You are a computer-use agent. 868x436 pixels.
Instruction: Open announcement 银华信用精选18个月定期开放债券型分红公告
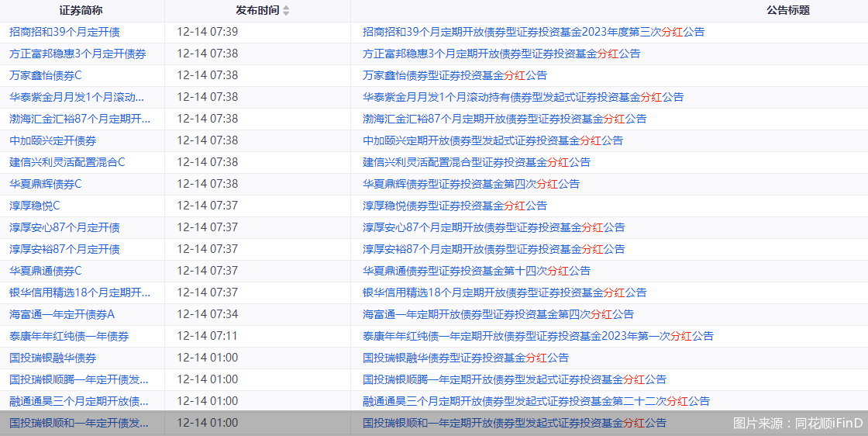pyautogui.click(x=505, y=292)
